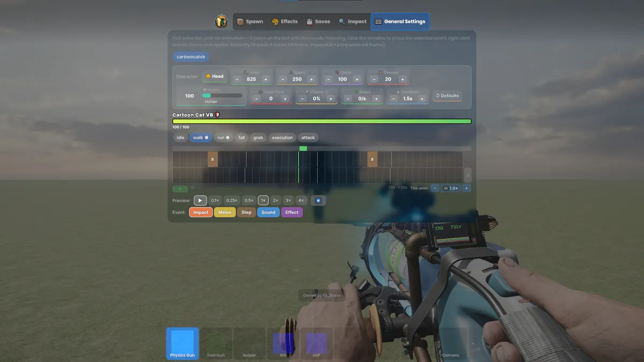644x362 pixels.
Task: Increase the Super Dmg value
Action: (x=286, y=99)
